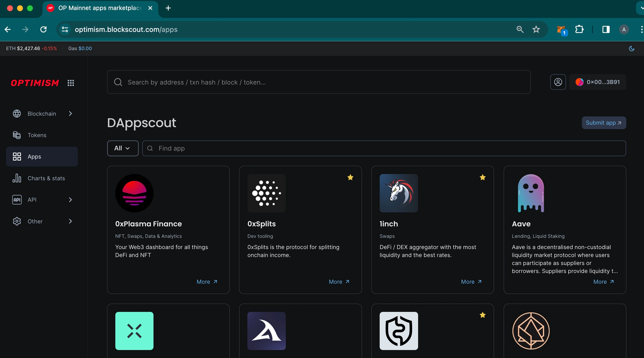
Task: Click the 0xPlasma Finance app logo
Action: point(134,193)
